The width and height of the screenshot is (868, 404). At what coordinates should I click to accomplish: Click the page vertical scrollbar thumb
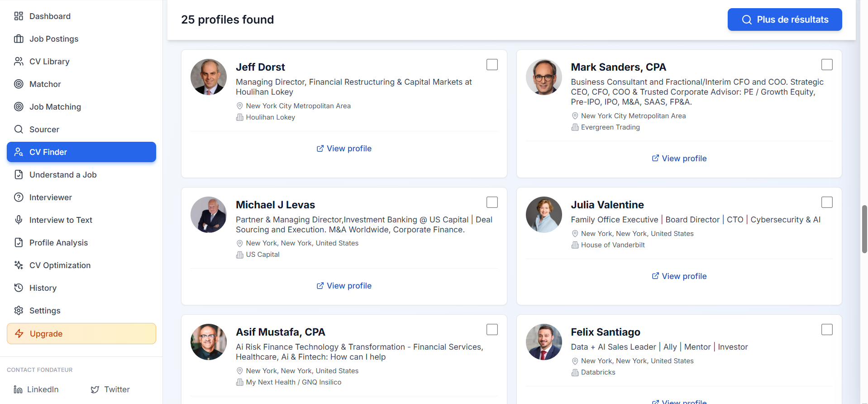[x=864, y=229]
